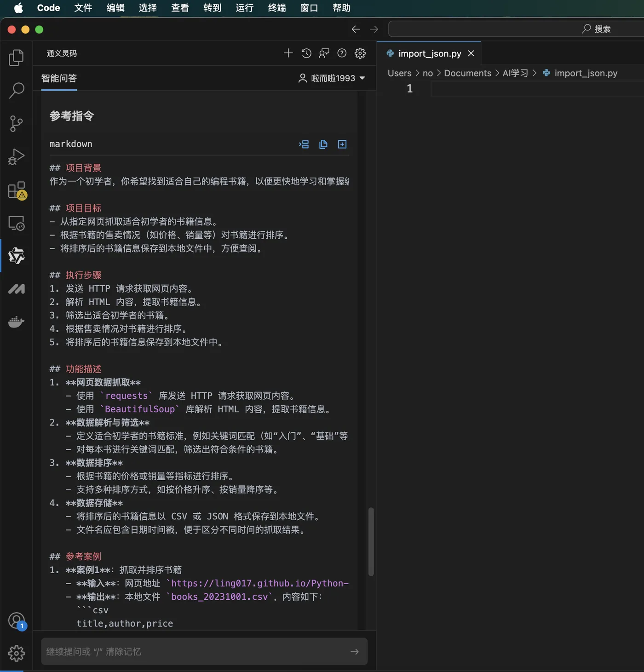Image resolution: width=644 pixels, height=672 pixels.
Task: Open the Code menu
Action: [x=48, y=8]
